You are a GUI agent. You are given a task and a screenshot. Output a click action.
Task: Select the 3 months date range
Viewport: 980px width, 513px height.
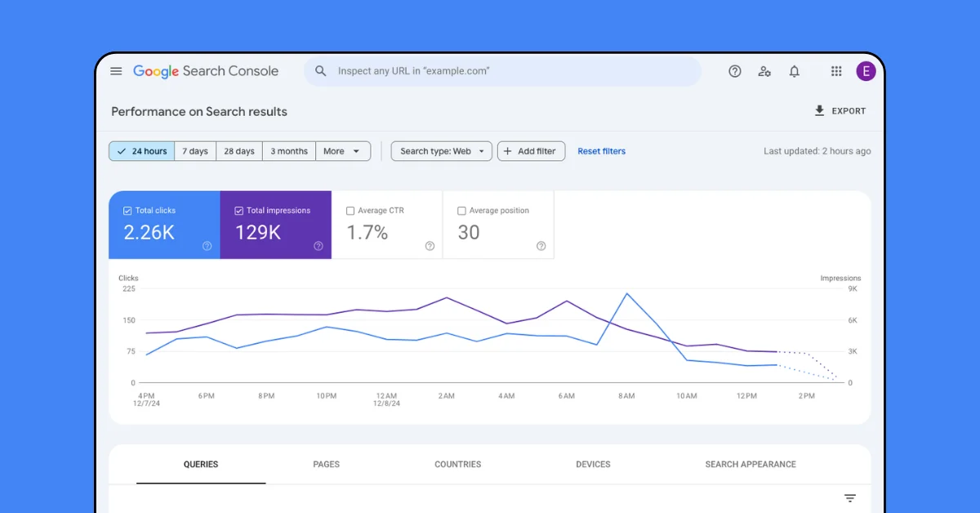coord(289,151)
